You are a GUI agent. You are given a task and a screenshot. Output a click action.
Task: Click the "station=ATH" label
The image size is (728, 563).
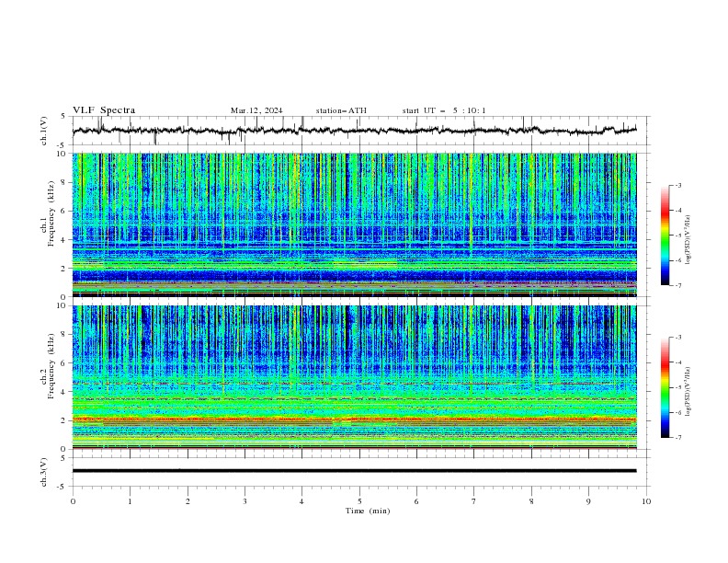tap(341, 110)
